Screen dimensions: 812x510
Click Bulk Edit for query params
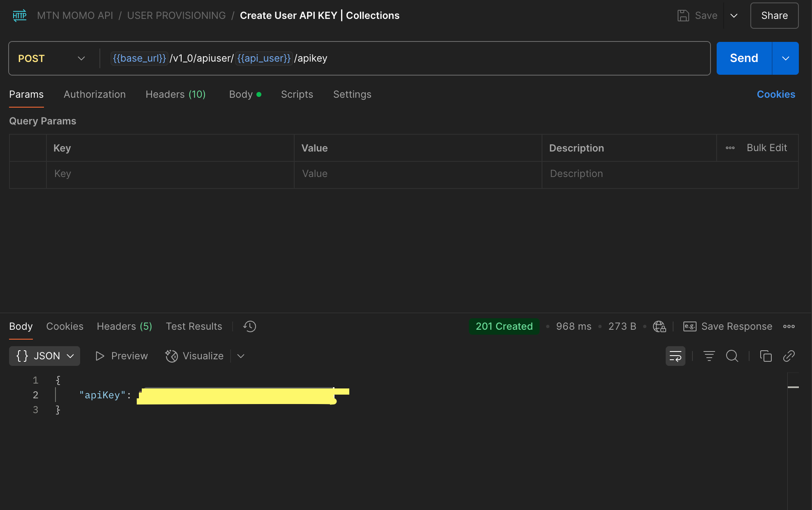click(x=767, y=148)
